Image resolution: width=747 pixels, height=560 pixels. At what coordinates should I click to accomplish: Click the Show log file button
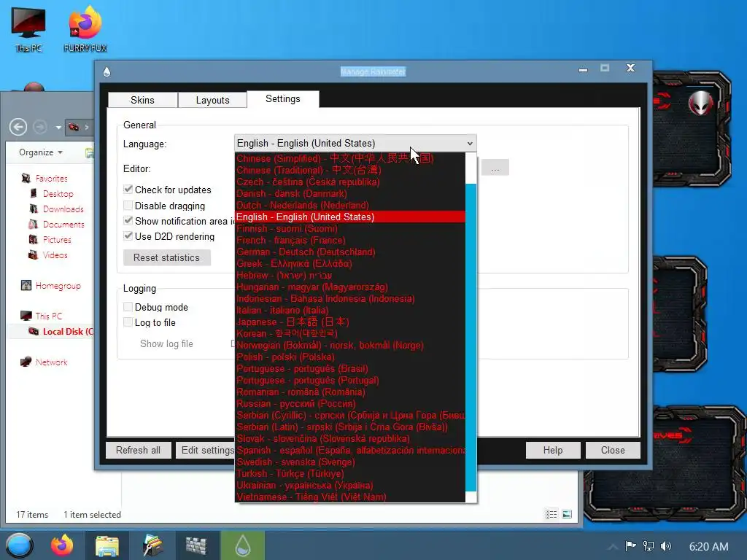(x=167, y=344)
